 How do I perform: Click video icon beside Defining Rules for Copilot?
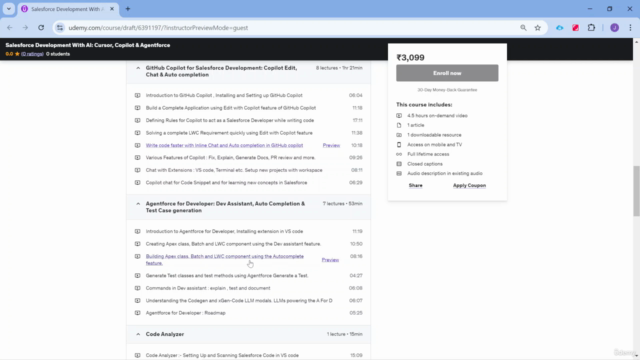(138, 120)
